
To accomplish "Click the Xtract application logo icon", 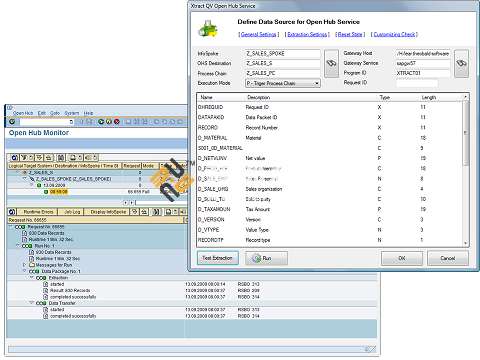I will tap(208, 29).
